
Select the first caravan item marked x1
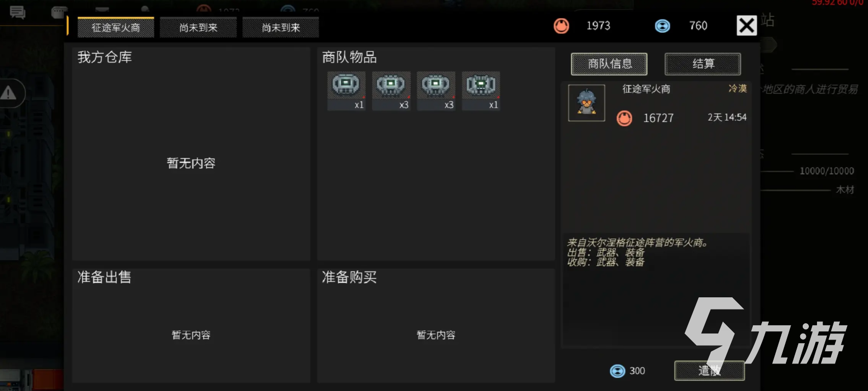347,91
